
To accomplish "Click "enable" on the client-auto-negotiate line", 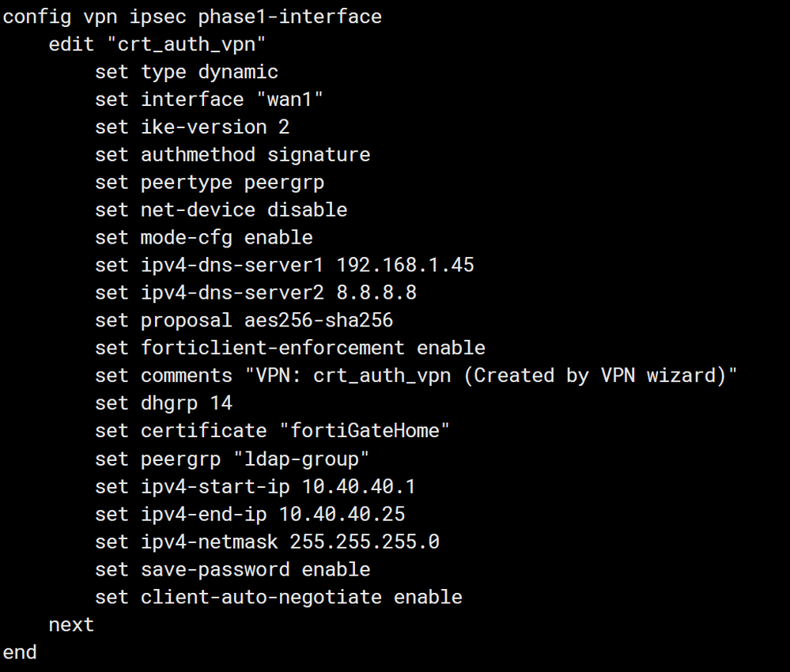I will click(428, 598).
